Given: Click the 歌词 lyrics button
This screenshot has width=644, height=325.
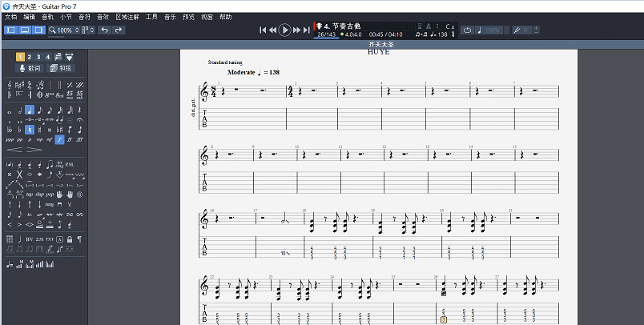Looking at the screenshot, I should point(30,68).
